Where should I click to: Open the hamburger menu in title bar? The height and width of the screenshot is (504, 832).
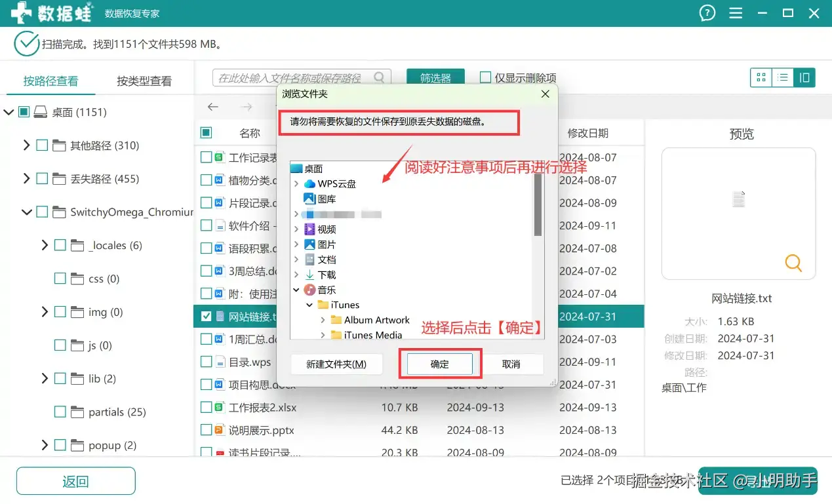pyautogui.click(x=736, y=13)
